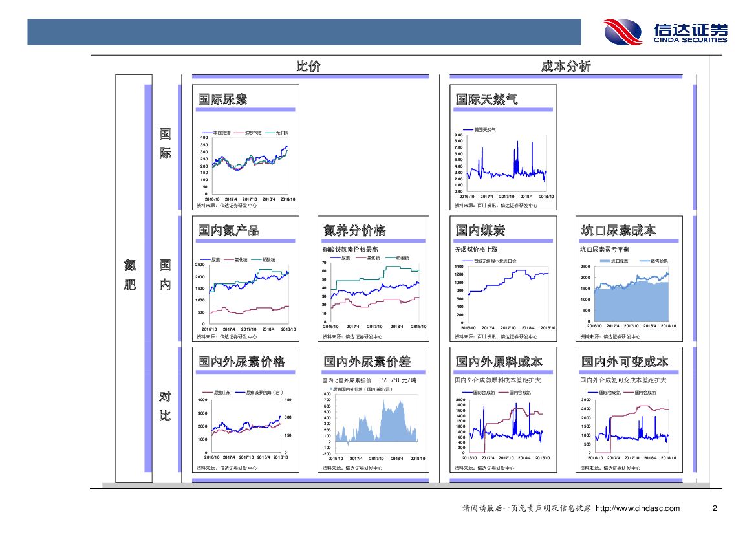Viewport: 756px width, 535px height.
Task: Click the 坑口成本 legend entry
Action: coord(614,261)
